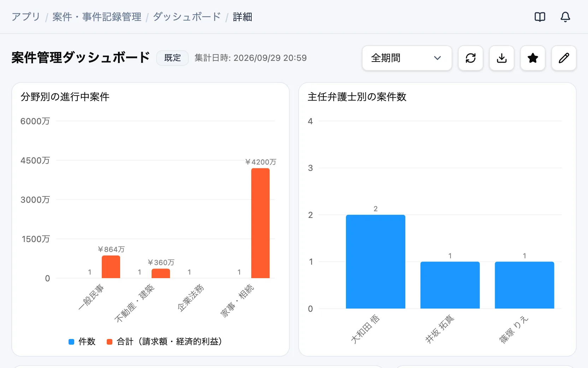Download the dashboard export
Screen dimensions: 588x368
[x=502, y=58]
